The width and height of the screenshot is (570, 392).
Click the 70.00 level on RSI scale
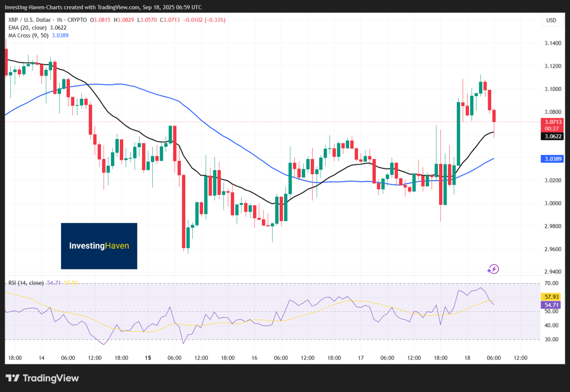click(x=550, y=283)
